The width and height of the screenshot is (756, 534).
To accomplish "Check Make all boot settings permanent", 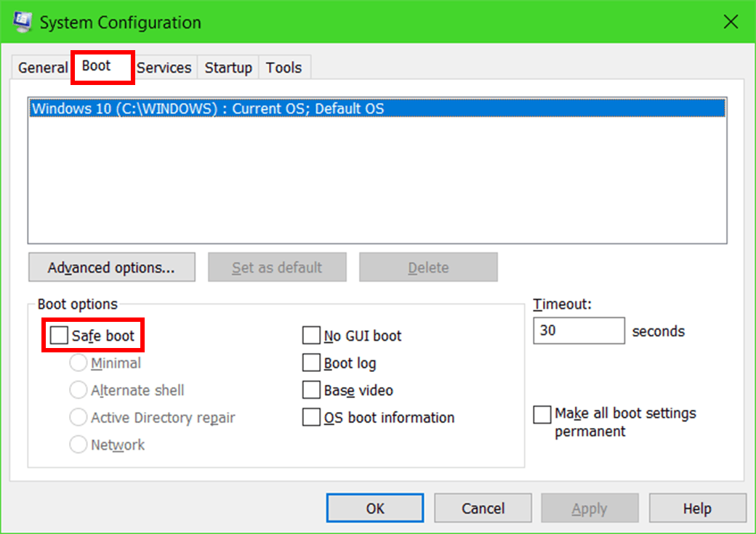I will click(x=542, y=414).
